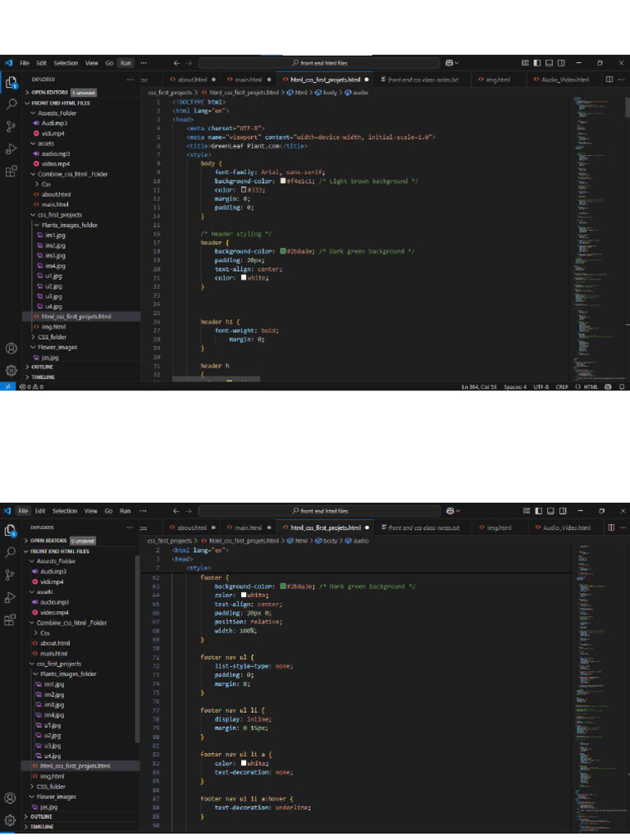
Task: Switch to main.html tab in lower window
Action: coord(248,527)
